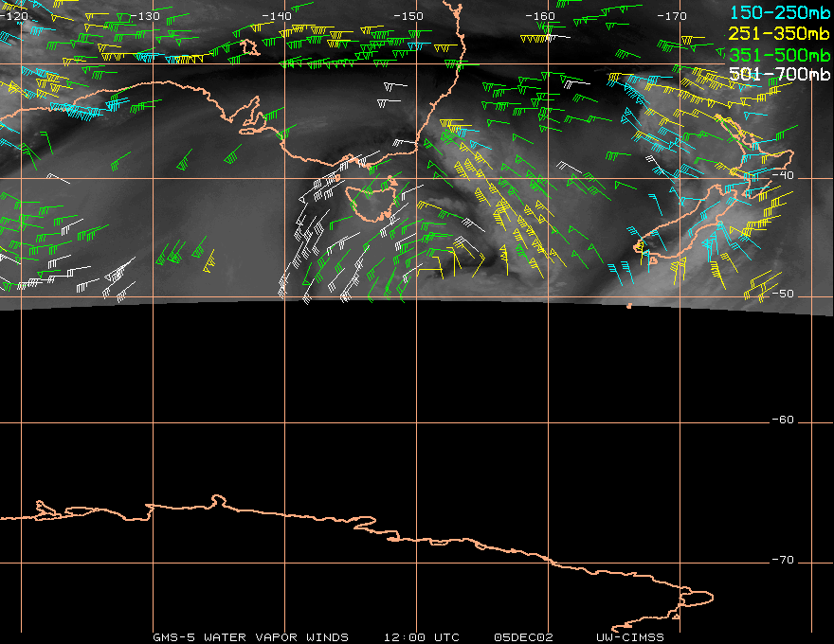Click the -60 latitude label
The width and height of the screenshot is (834, 644).
tap(783, 420)
